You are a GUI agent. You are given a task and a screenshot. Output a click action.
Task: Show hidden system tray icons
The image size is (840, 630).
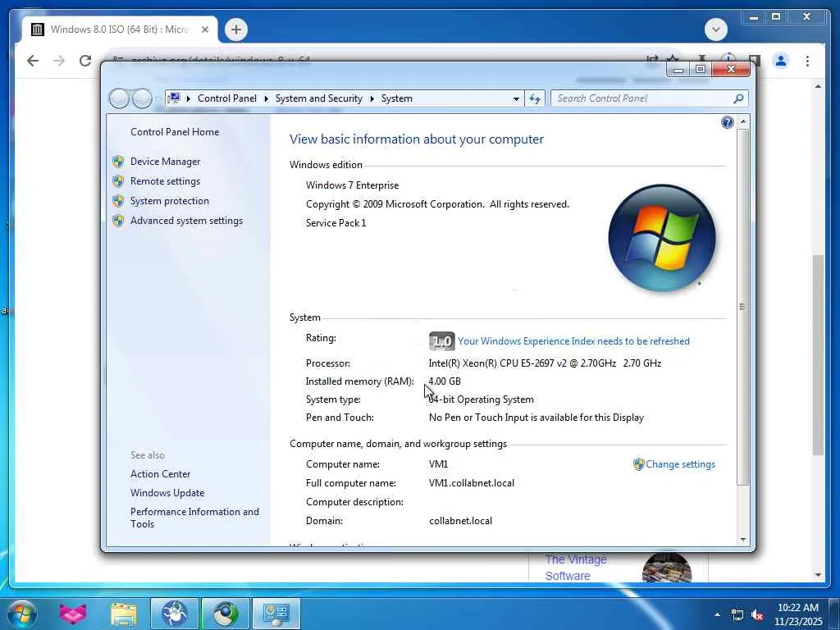[x=717, y=614]
